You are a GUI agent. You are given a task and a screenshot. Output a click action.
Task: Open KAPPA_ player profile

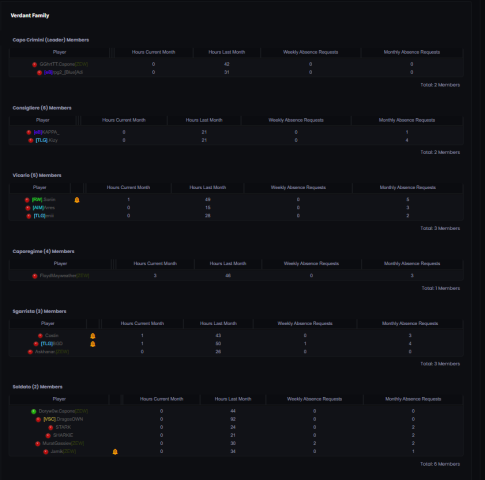point(46,132)
